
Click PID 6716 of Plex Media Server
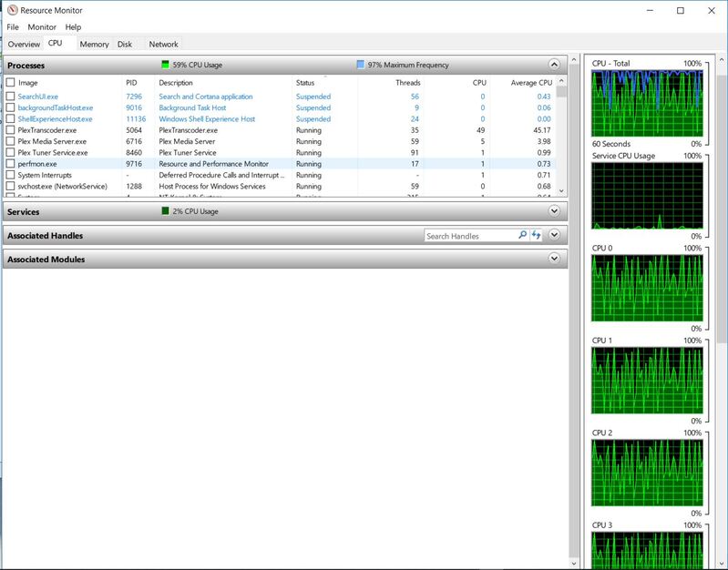[x=134, y=141]
